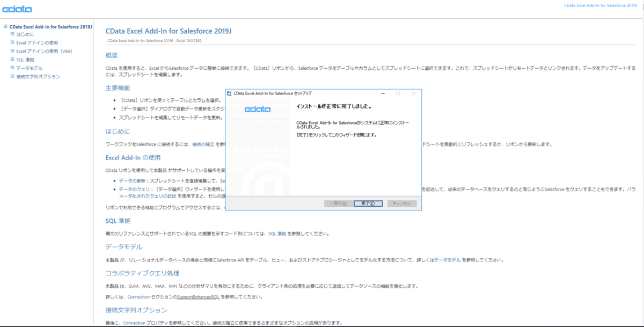
Task: Expand the 接続文字列オプション tree node
Action: pyautogui.click(x=12, y=76)
